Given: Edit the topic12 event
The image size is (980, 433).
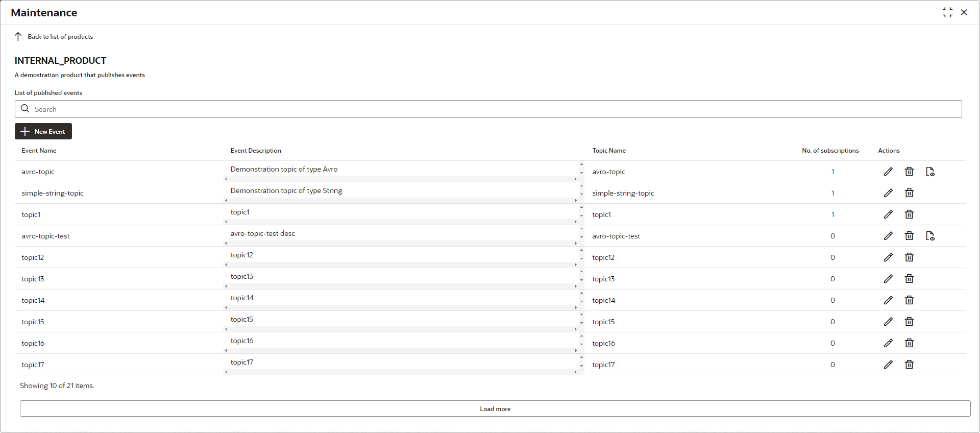Looking at the screenshot, I should tap(888, 257).
